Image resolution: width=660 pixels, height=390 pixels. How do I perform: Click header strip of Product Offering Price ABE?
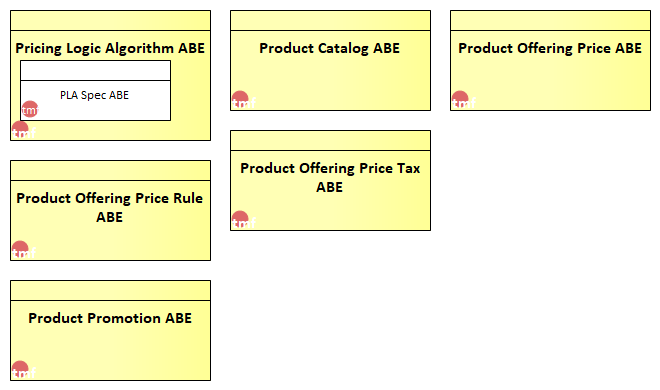point(551,21)
